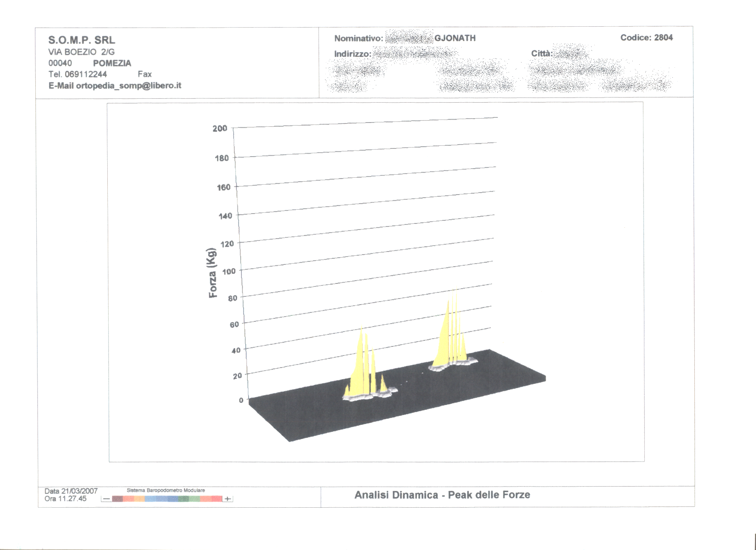Viewport: 756px width, 550px height.
Task: Select the Codice: 2804 field
Action: click(x=646, y=38)
